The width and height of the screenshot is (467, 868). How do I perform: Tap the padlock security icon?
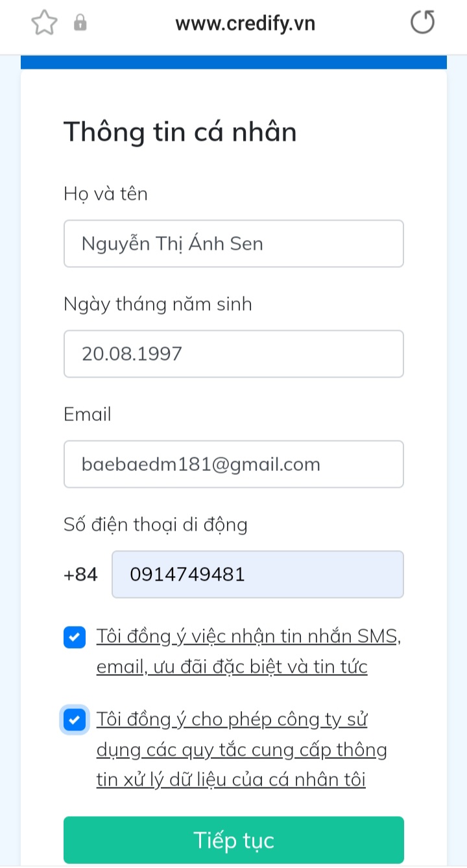(80, 24)
